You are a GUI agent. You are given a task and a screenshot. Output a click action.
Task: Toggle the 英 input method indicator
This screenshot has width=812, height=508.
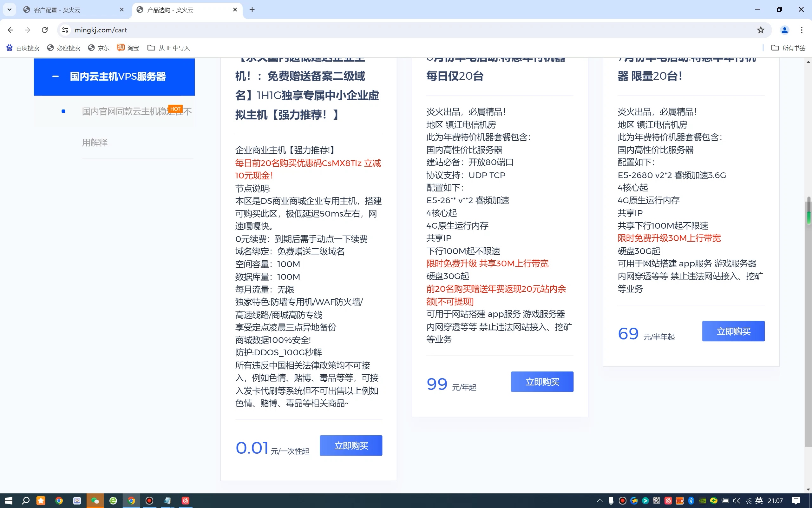tap(759, 501)
